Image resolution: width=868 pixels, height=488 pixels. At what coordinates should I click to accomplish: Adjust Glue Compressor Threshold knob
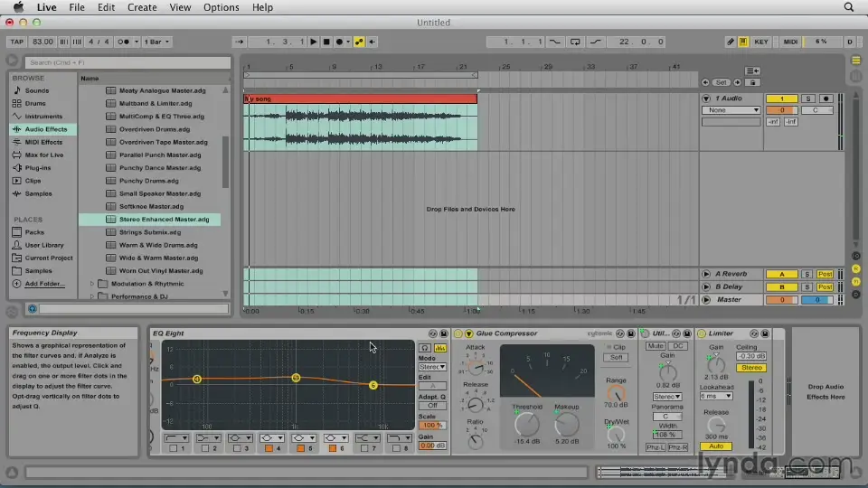pyautogui.click(x=526, y=424)
